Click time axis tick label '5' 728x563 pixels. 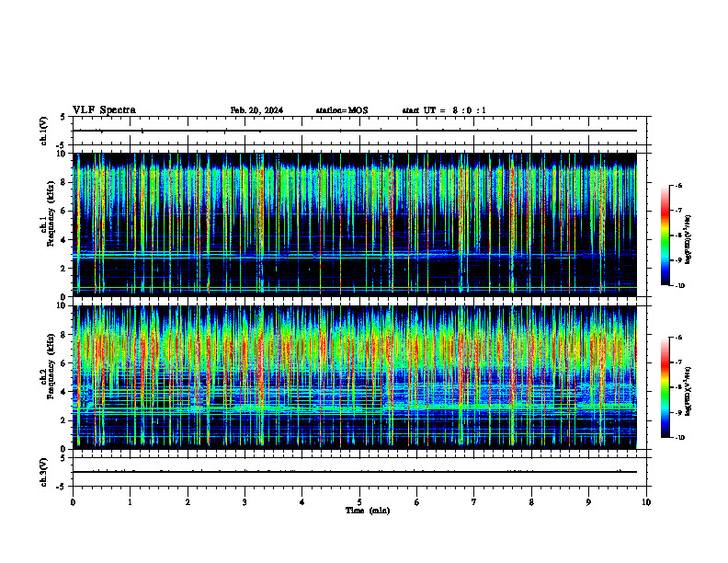pos(359,502)
